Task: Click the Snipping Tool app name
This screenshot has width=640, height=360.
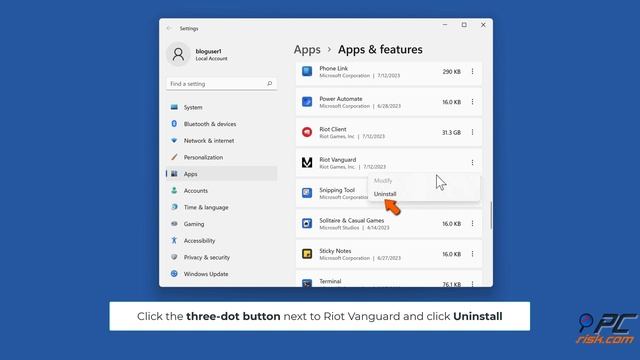Action: [337, 190]
